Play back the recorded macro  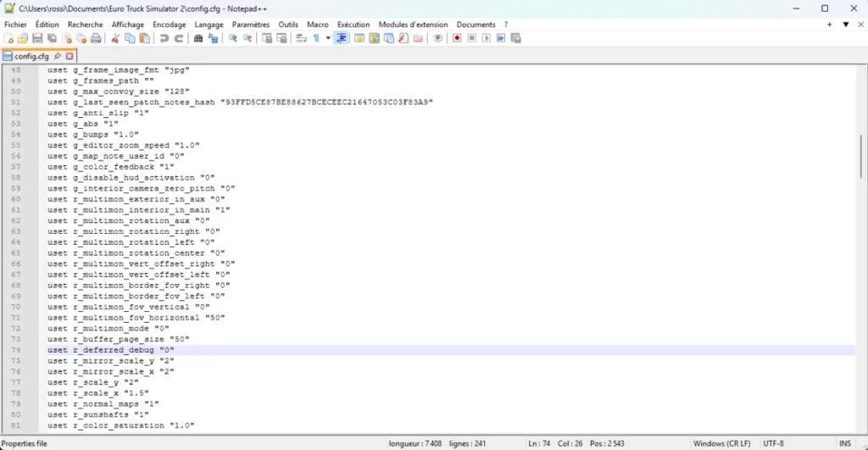pos(486,38)
